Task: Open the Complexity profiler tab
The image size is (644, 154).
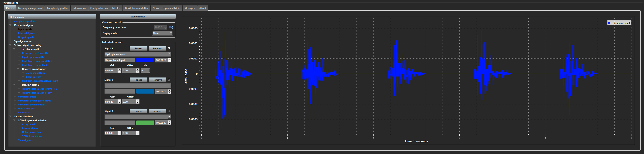Action: (58, 8)
